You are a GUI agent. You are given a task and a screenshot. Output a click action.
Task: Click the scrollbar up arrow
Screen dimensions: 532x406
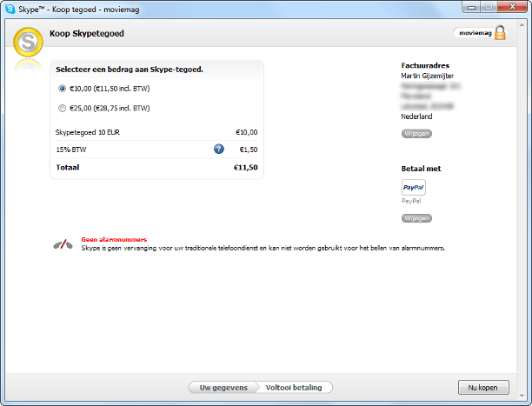point(522,25)
